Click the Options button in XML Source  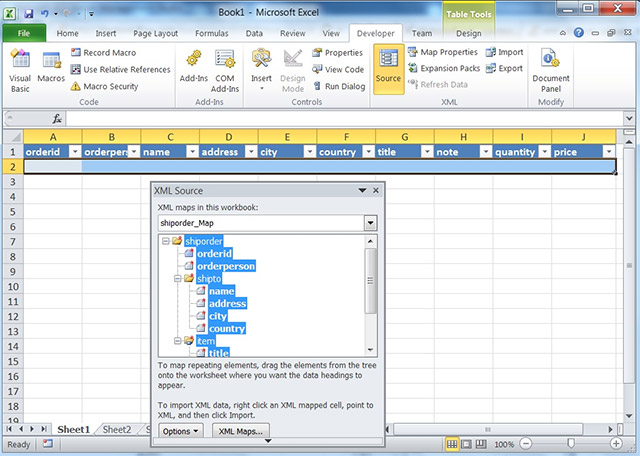click(x=180, y=431)
